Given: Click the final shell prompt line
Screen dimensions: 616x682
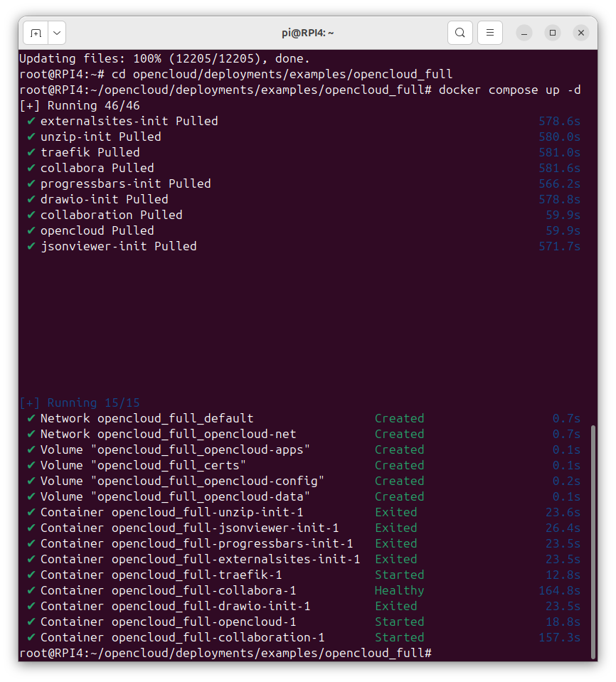Looking at the screenshot, I should point(225,654).
